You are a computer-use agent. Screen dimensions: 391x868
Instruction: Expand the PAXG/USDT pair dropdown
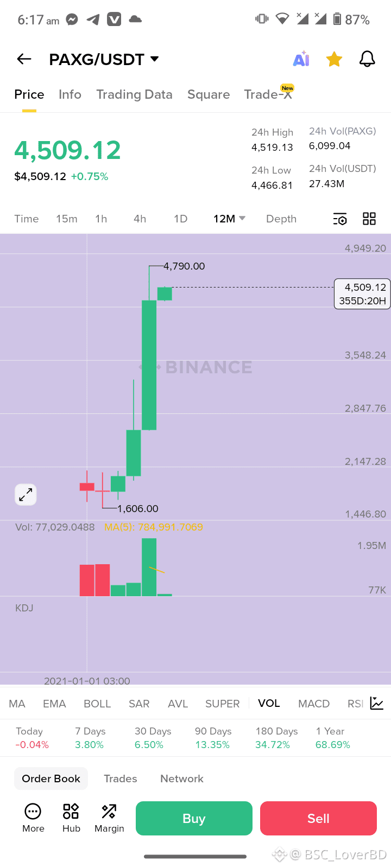(155, 59)
